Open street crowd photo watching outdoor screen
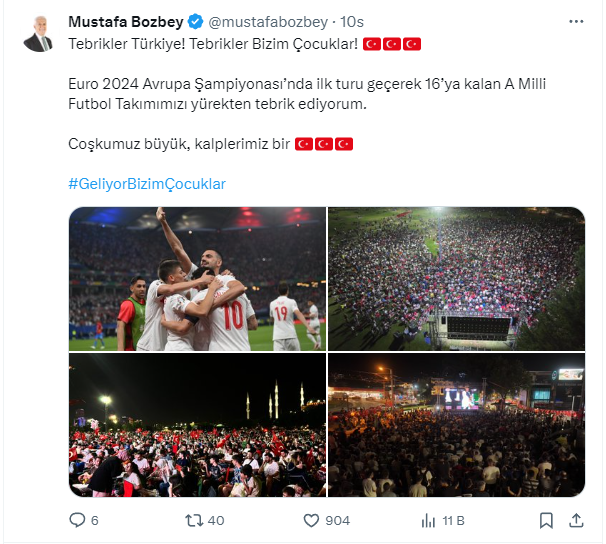 [x=456, y=425]
